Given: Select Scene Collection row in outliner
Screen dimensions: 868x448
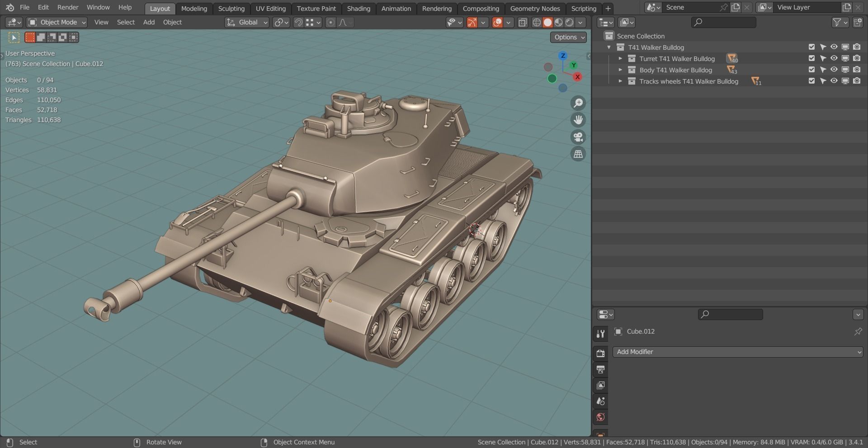Looking at the screenshot, I should (x=730, y=36).
